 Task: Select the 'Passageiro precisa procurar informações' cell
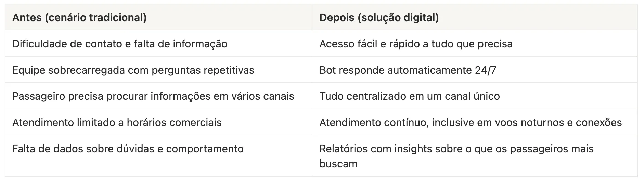pos(153,96)
